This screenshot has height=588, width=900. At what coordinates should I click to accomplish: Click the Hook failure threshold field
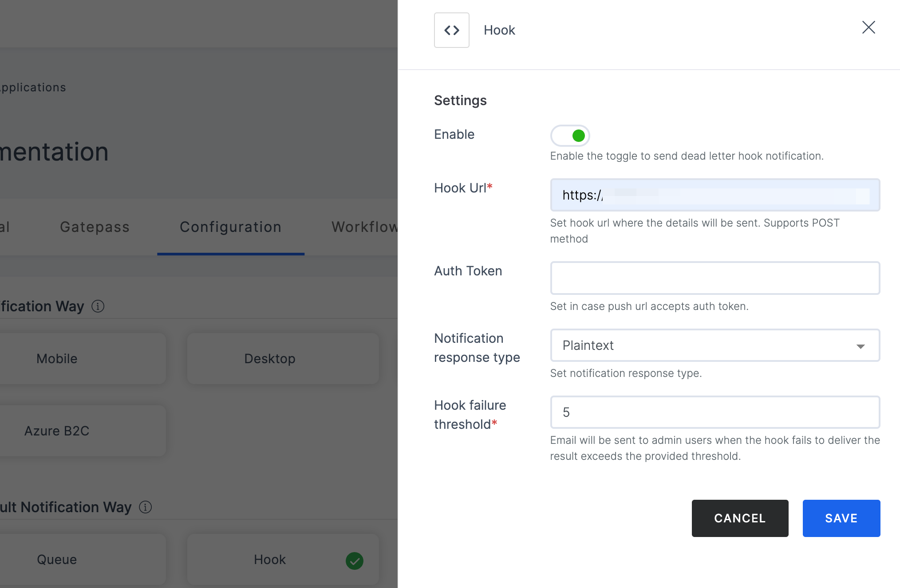pyautogui.click(x=715, y=412)
